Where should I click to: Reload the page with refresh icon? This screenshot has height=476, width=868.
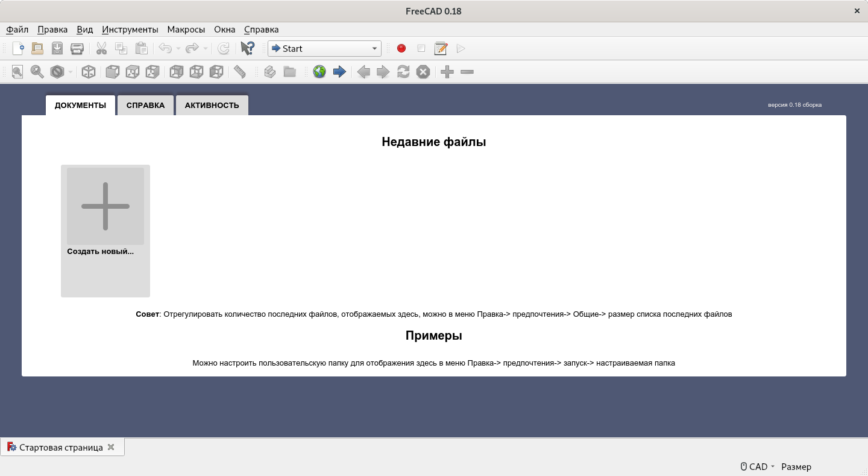coord(403,72)
